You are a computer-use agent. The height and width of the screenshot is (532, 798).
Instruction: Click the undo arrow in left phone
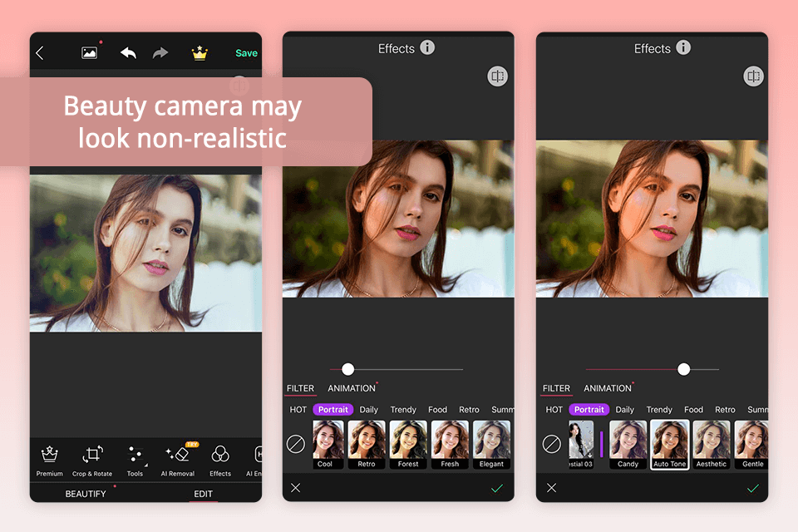[x=128, y=52]
